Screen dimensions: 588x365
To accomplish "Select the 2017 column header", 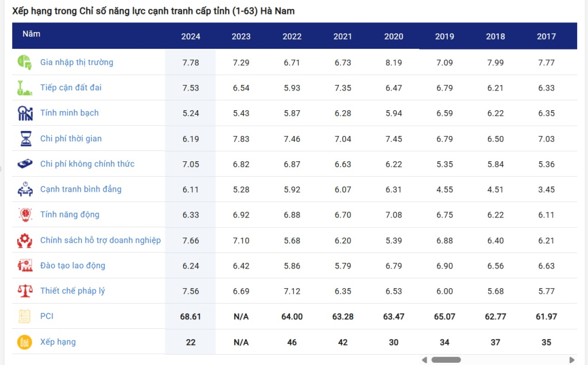I will (546, 36).
